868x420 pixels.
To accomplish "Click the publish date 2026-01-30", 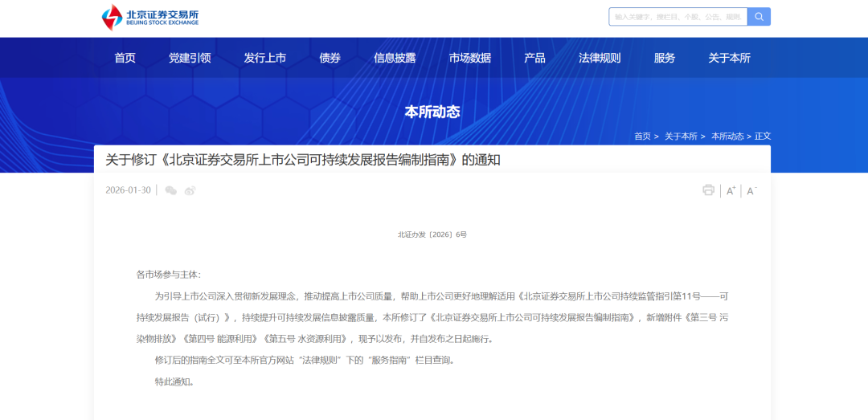I will click(128, 190).
